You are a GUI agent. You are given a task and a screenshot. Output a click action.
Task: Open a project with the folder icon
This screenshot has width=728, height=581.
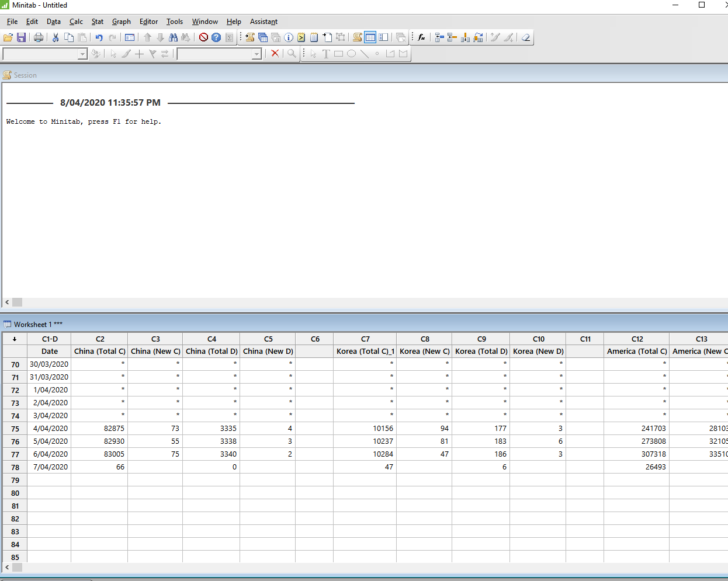point(8,37)
